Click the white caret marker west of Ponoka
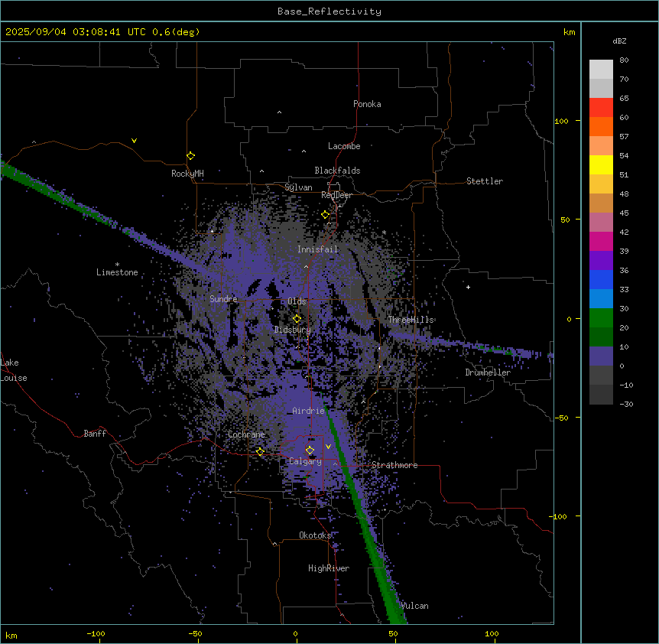 point(279,112)
